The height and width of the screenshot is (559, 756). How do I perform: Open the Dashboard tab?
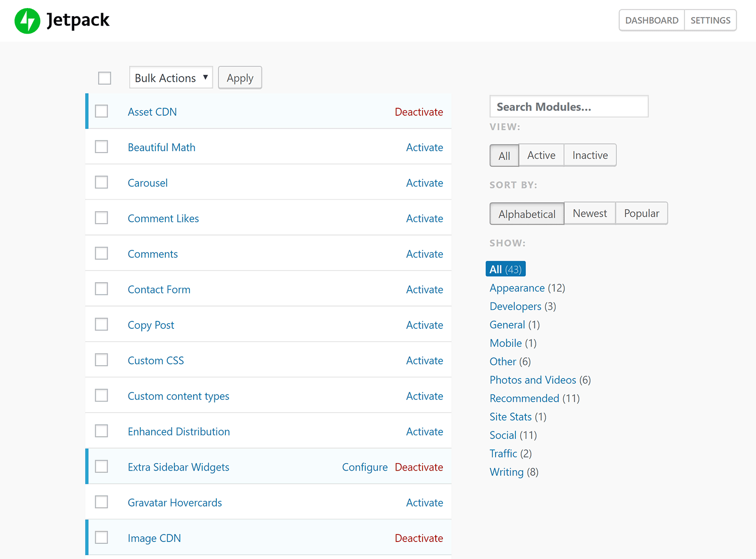[652, 20]
